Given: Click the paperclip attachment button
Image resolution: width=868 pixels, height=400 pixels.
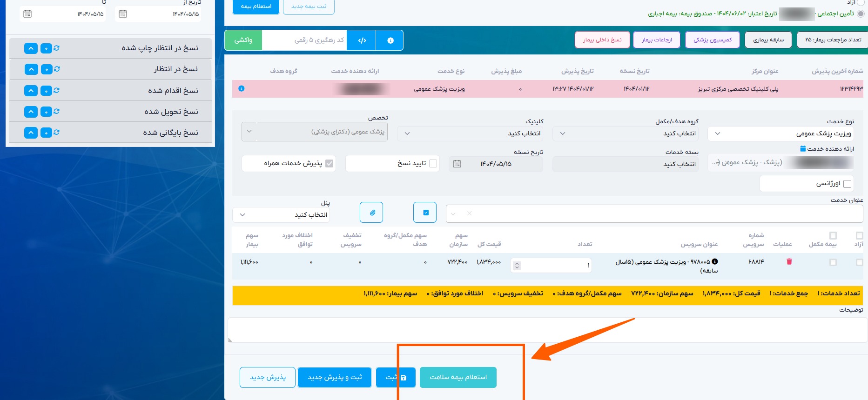Looking at the screenshot, I should point(371,213).
